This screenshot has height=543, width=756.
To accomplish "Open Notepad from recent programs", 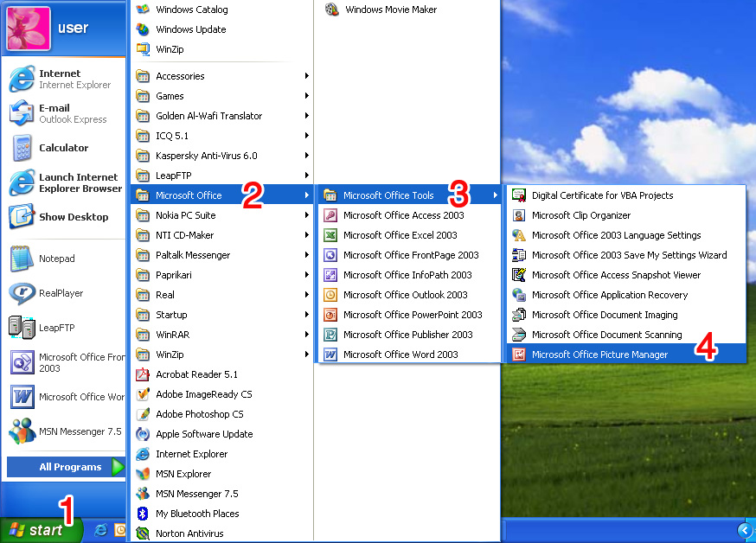I will tap(64, 259).
